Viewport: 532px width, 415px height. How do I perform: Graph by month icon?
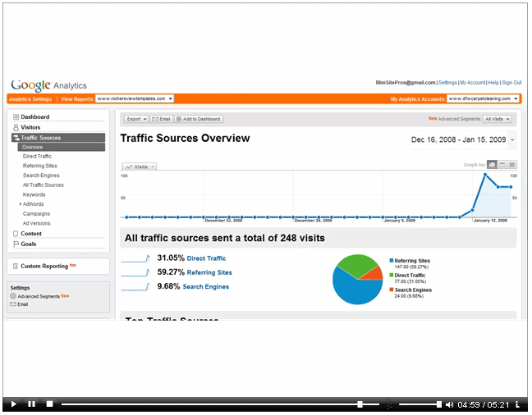point(511,165)
